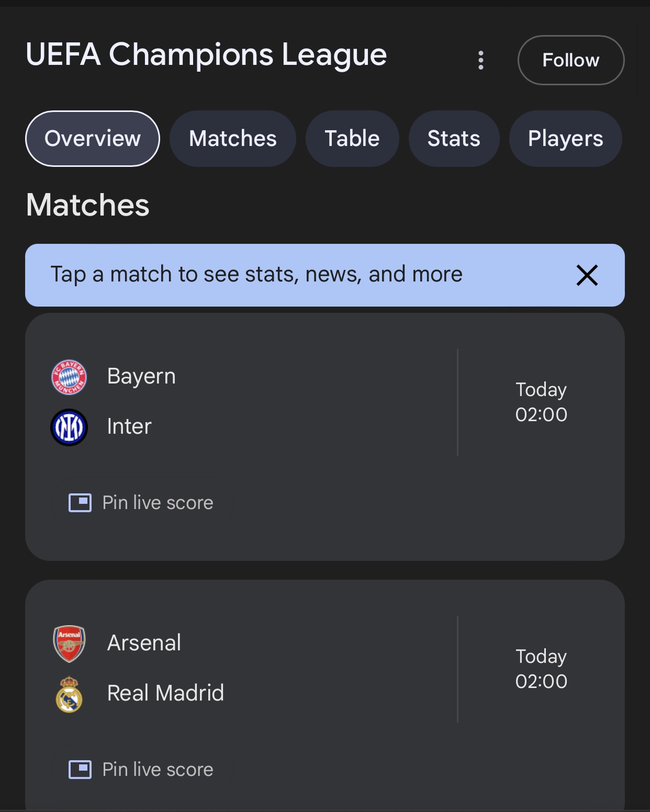Click Real Madrid team name

pyautogui.click(x=165, y=693)
